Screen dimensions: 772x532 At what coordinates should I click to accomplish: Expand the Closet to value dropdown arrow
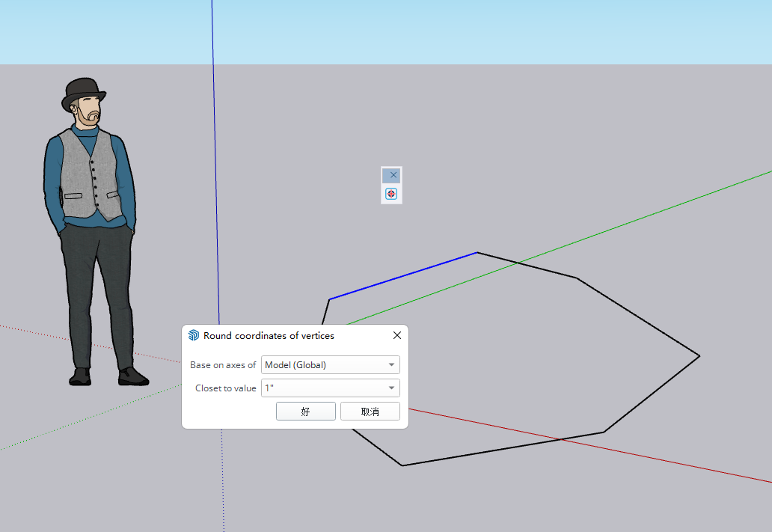[391, 388]
